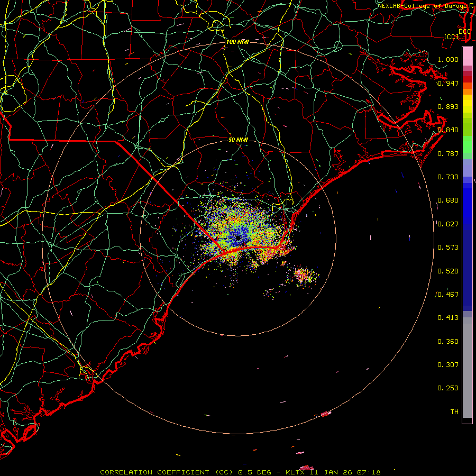Select the 0.680 scale value

(448, 200)
